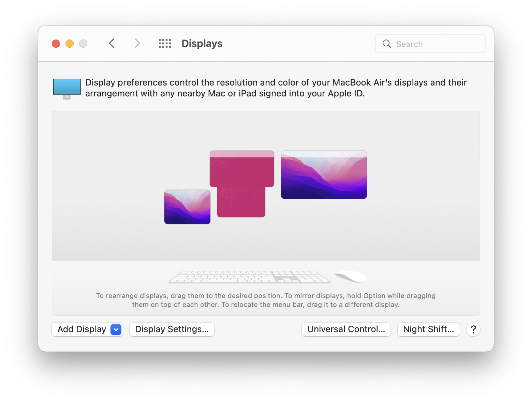The width and height of the screenshot is (532, 402).
Task: Select the upper pink display with menu bar
Action: pos(242,169)
